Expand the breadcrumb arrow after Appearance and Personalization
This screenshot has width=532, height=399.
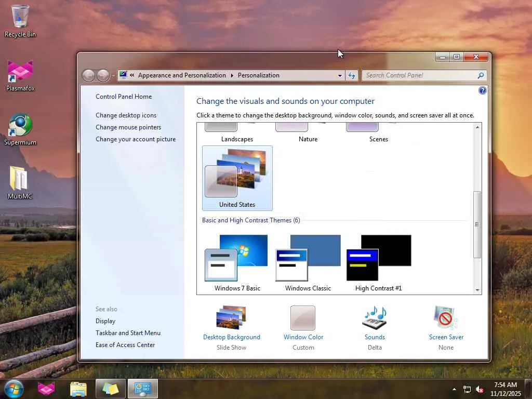pyautogui.click(x=232, y=75)
